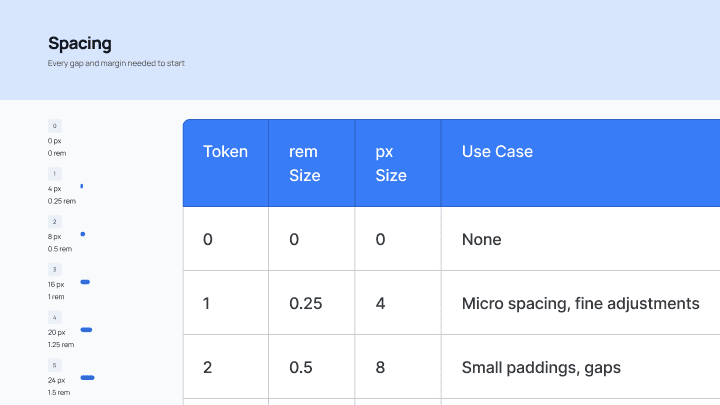Select the '0.25 rem' label
The height and width of the screenshot is (405, 720).
tap(62, 201)
